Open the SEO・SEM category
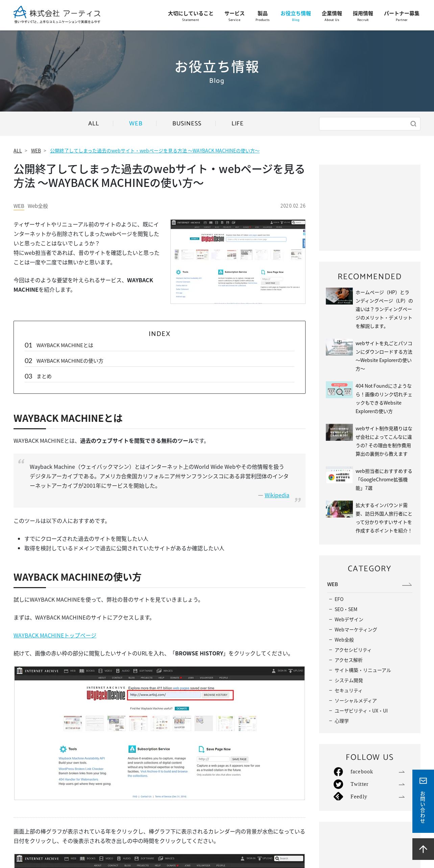This screenshot has height=868, width=434. click(x=346, y=609)
